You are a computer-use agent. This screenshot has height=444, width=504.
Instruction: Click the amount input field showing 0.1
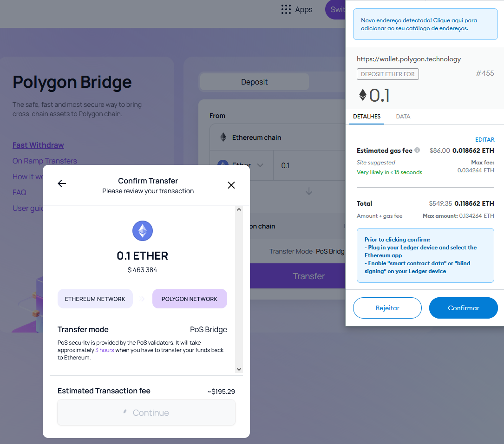tap(309, 165)
